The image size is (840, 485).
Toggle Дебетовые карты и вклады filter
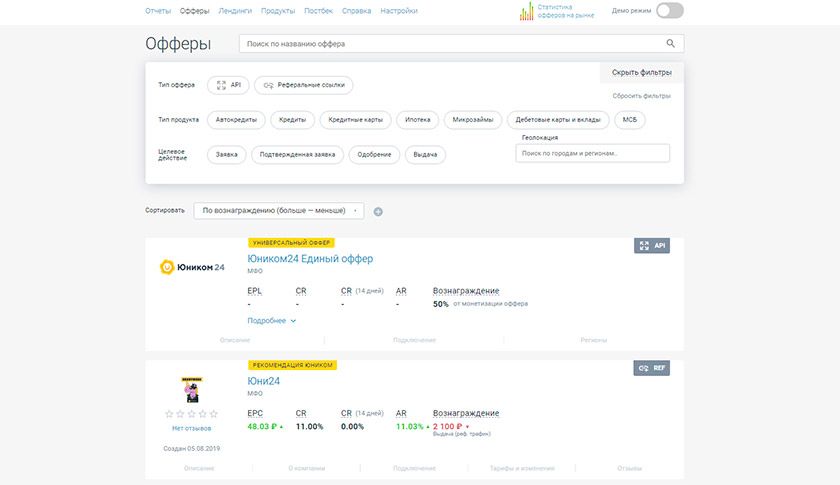click(558, 120)
